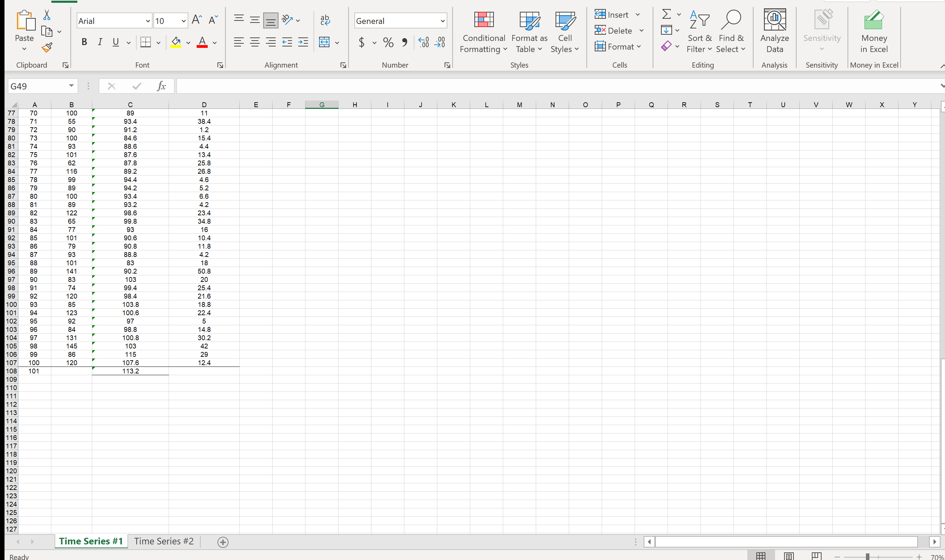
Task: Click Merge & Center button
Action: point(325,42)
